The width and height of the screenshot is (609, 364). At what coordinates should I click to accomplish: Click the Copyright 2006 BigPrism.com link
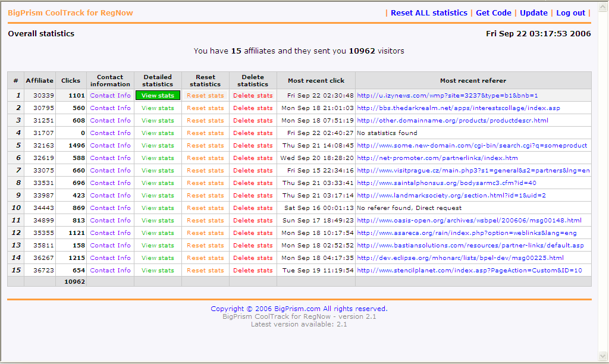[x=299, y=309]
